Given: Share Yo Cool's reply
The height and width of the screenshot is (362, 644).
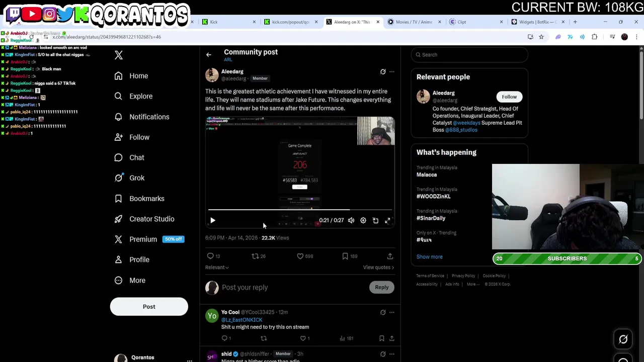Looking at the screenshot, I should [391, 338].
